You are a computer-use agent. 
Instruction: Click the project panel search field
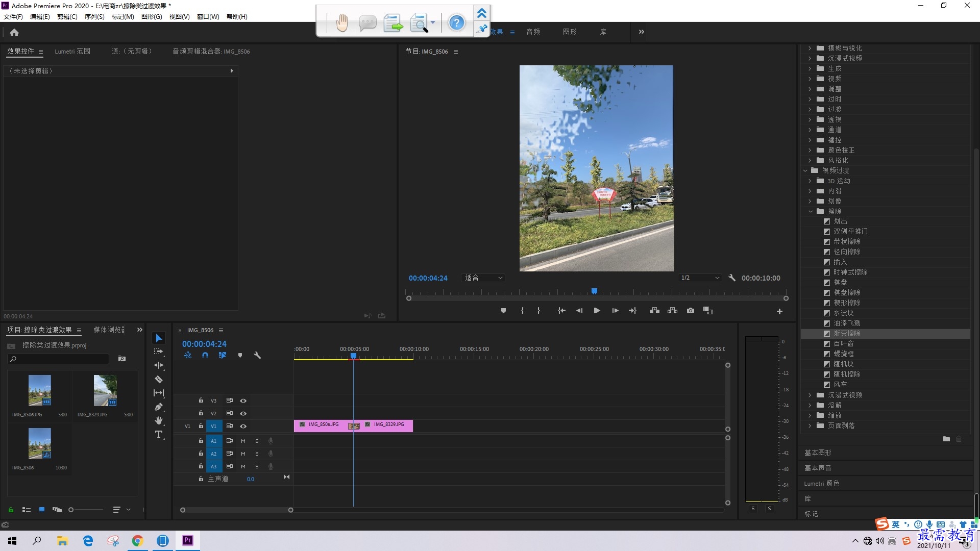coord(59,359)
